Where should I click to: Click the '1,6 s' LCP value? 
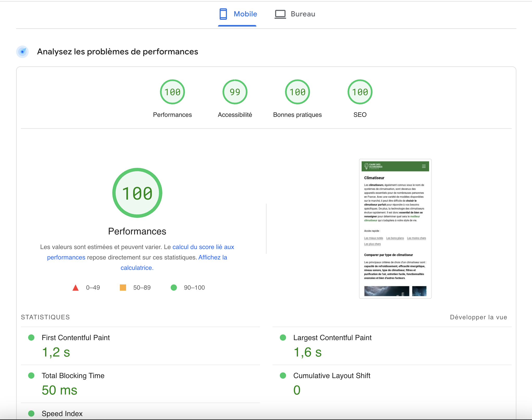tap(308, 352)
